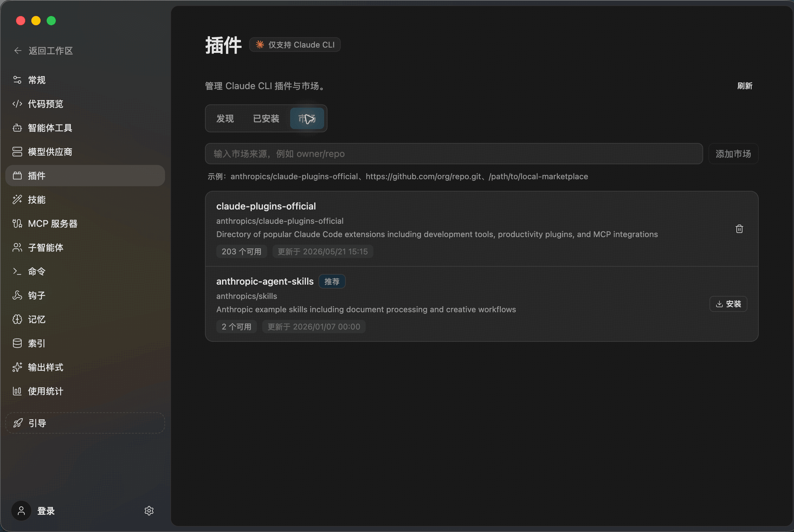The image size is (794, 532).
Task: Click the 更新于 2026/01/07 00:00 tag
Action: click(x=314, y=327)
